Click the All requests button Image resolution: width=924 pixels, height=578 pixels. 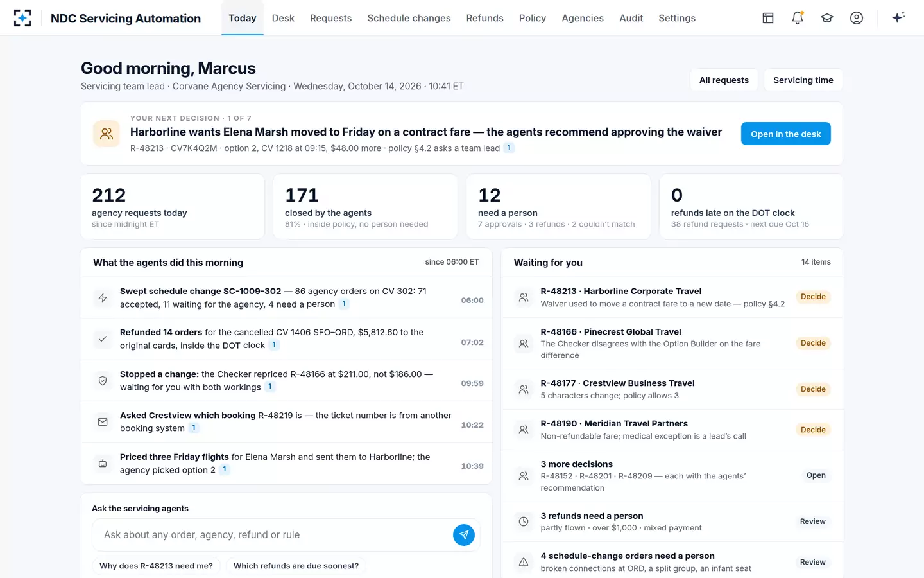pos(724,80)
